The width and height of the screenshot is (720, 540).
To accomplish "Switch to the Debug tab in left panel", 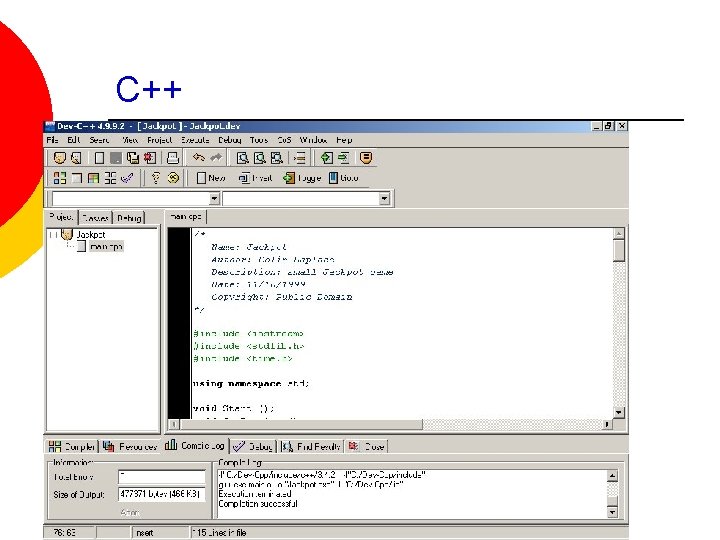I will pos(129,218).
